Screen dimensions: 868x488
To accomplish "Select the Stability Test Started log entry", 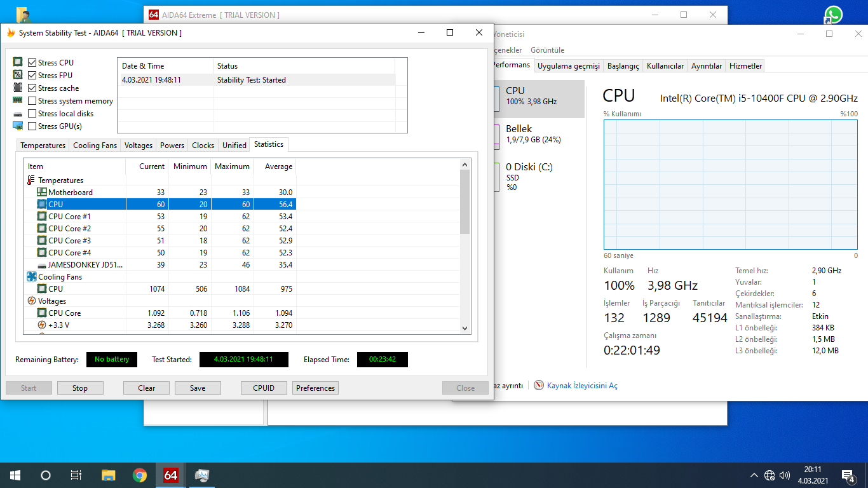I will [256, 80].
